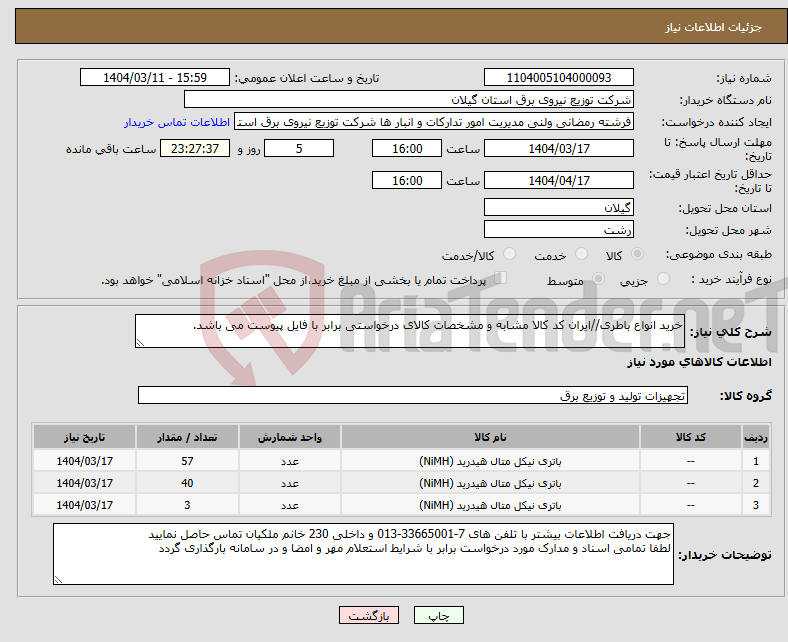Click the quantity 40 cell
Image resolution: width=788 pixels, height=642 pixels.
point(187,483)
